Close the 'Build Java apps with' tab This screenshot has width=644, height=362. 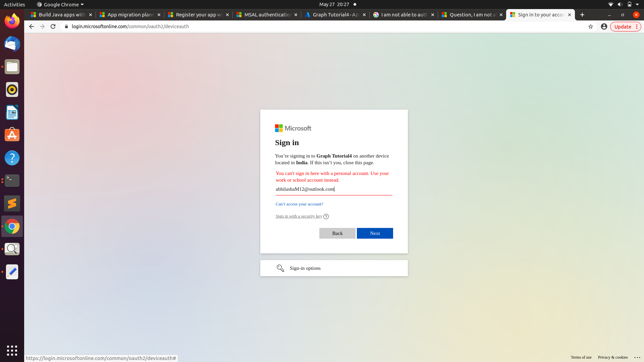(91, 15)
